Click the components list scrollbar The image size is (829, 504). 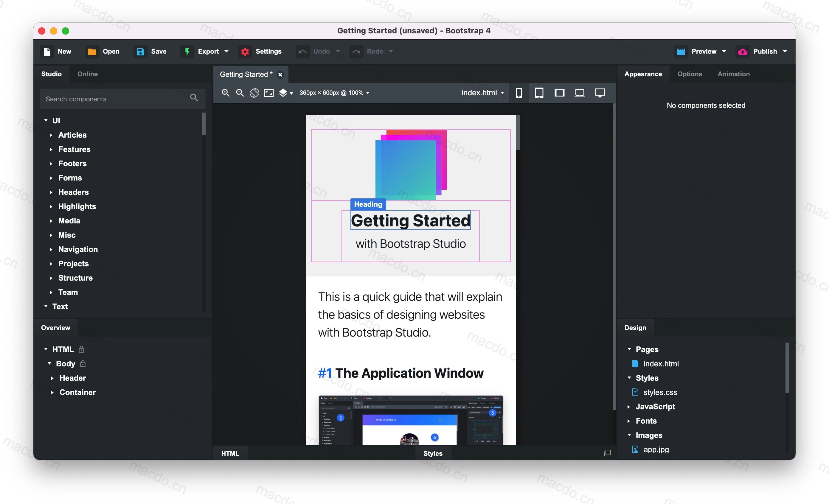tap(204, 124)
